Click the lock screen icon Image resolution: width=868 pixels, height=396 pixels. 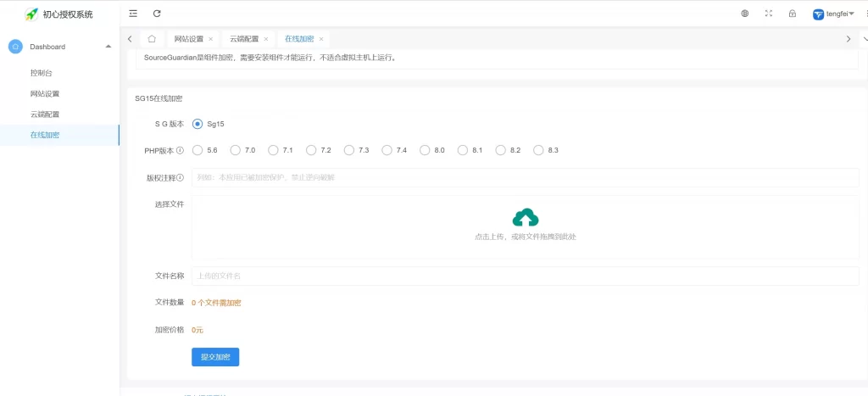(x=793, y=14)
